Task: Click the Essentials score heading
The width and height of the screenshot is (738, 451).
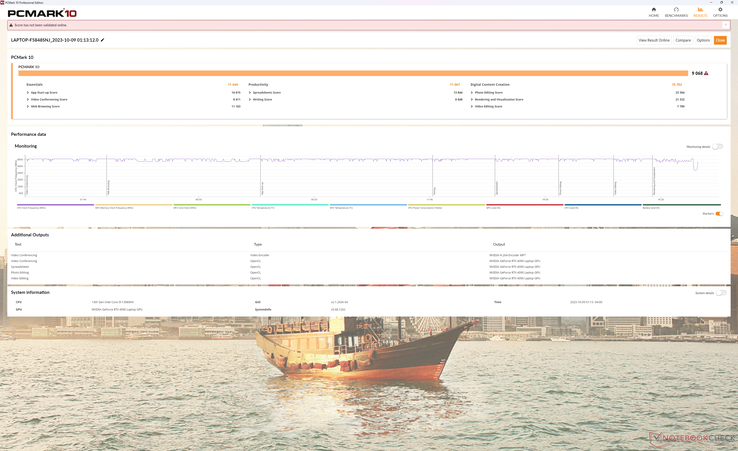Action: (34, 85)
